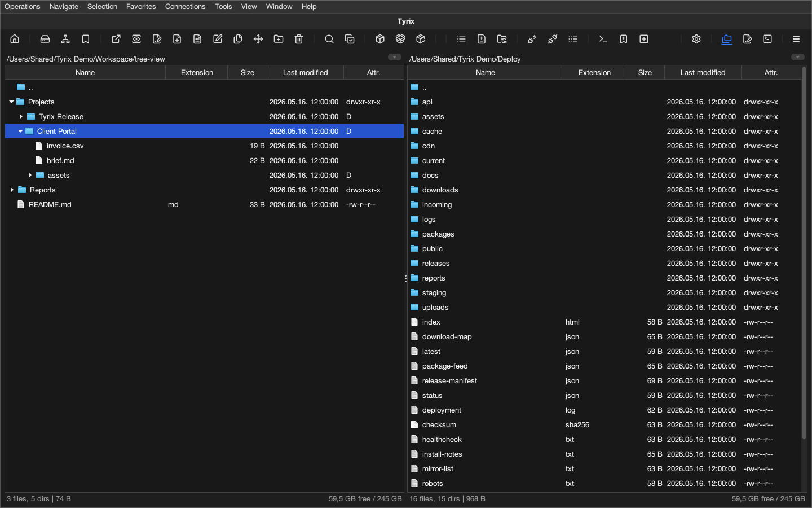Create a new file with the page-plus icon

coord(177,39)
